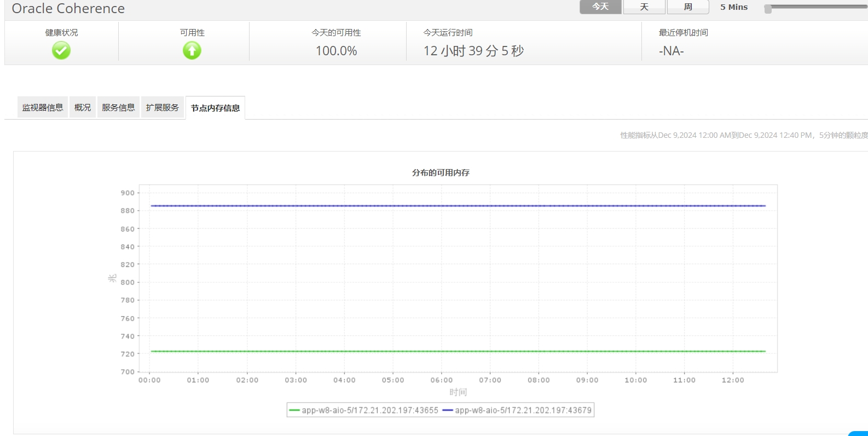Click the performance metrics date range text
Viewport: 868px width, 436px height.
click(x=744, y=135)
